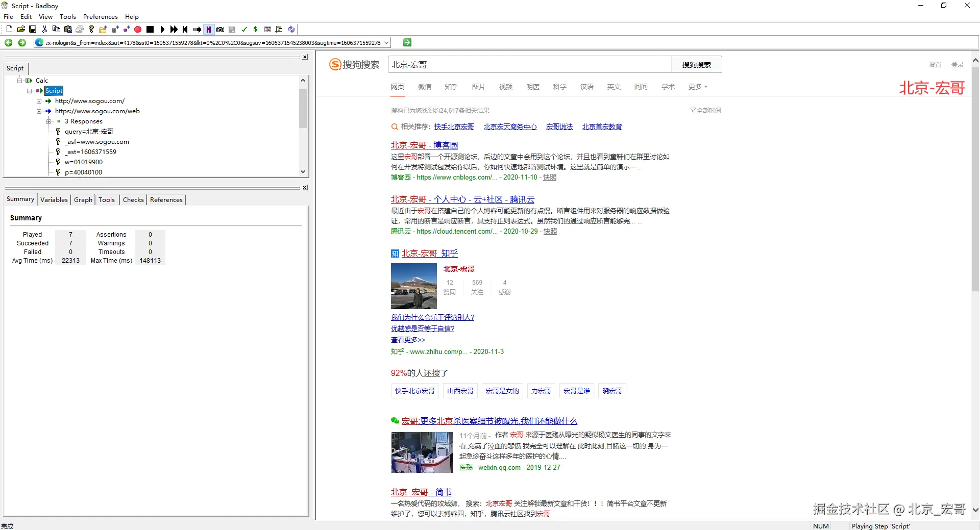
Task: Add a new suite with the folder-plus icon
Action: pos(103,30)
